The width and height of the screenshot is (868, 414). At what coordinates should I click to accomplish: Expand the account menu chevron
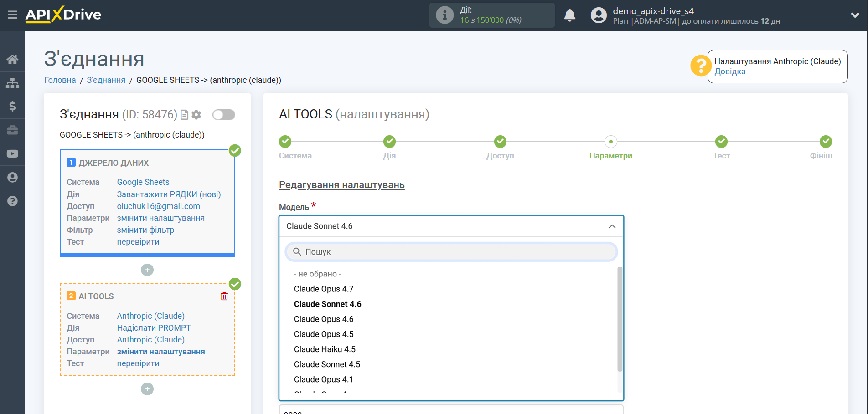pos(855,15)
